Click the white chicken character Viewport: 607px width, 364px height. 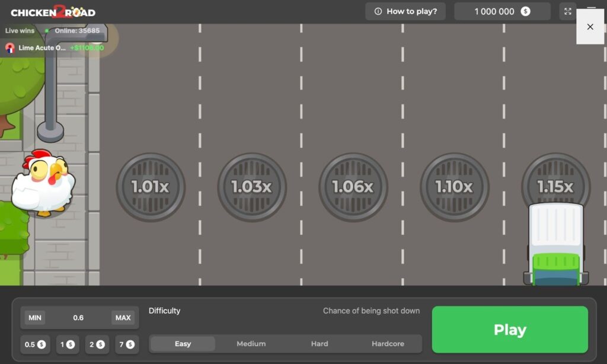pyautogui.click(x=43, y=183)
